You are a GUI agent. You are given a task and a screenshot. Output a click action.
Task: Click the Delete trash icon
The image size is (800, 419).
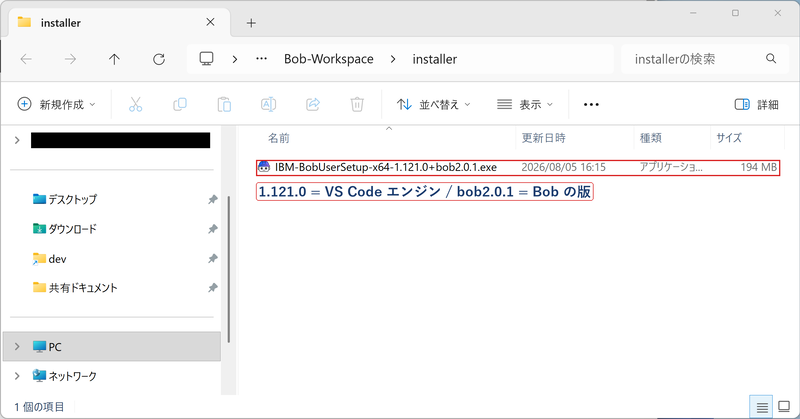point(357,105)
